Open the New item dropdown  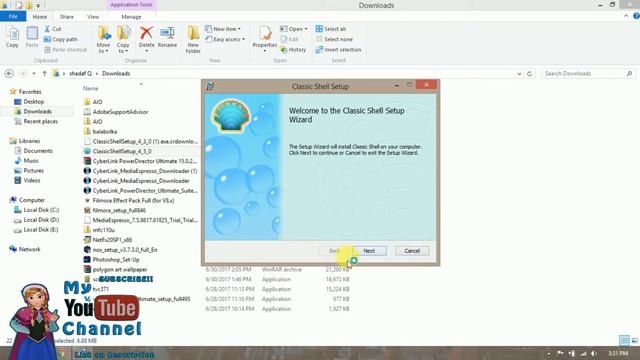pos(223,29)
